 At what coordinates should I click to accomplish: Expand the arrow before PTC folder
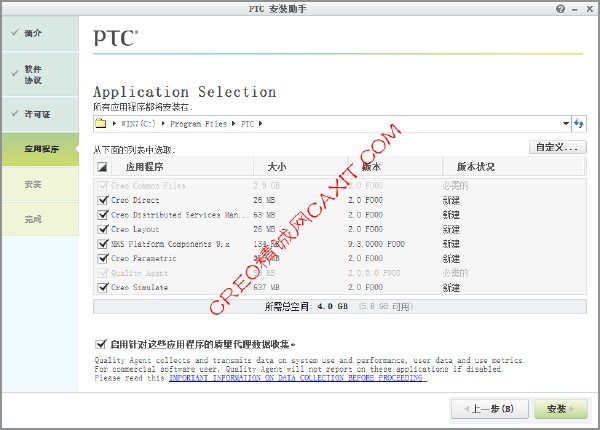[x=233, y=124]
